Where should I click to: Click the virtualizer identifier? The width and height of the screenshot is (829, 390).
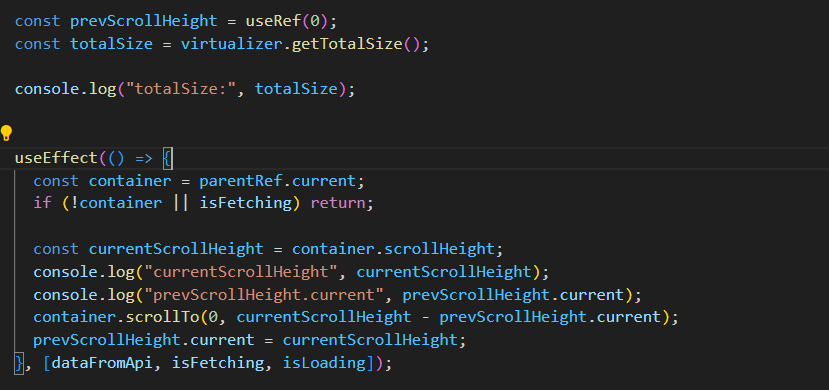point(232,44)
